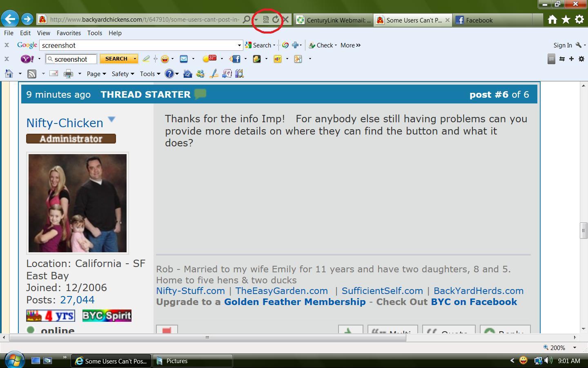Switch to the Facebook tab

click(492, 20)
